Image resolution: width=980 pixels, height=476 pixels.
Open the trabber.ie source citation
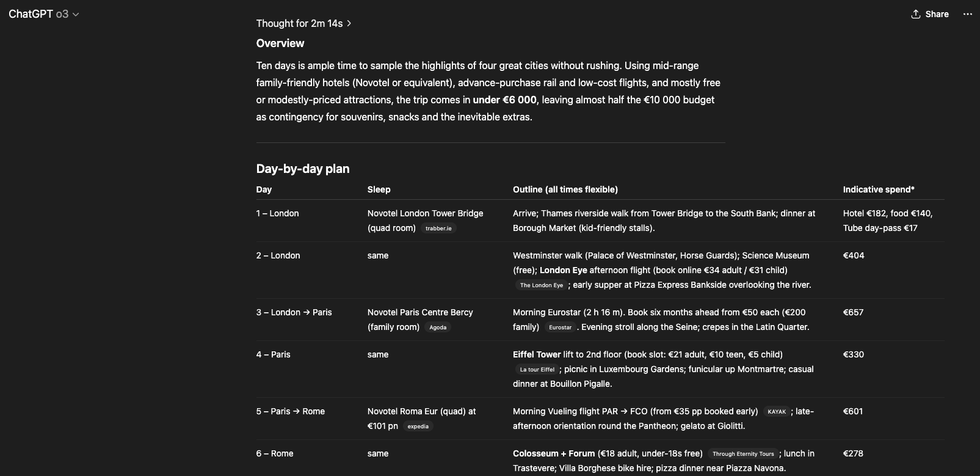438,229
